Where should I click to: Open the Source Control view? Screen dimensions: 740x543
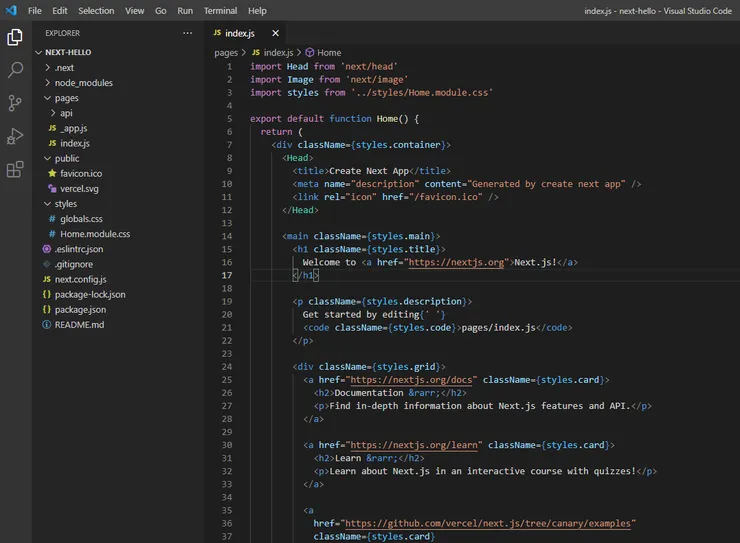15,103
